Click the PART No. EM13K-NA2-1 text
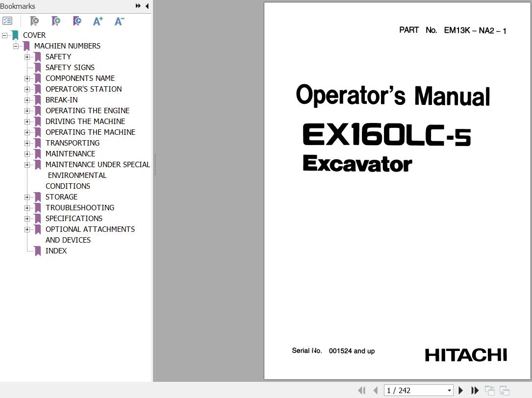 453,30
